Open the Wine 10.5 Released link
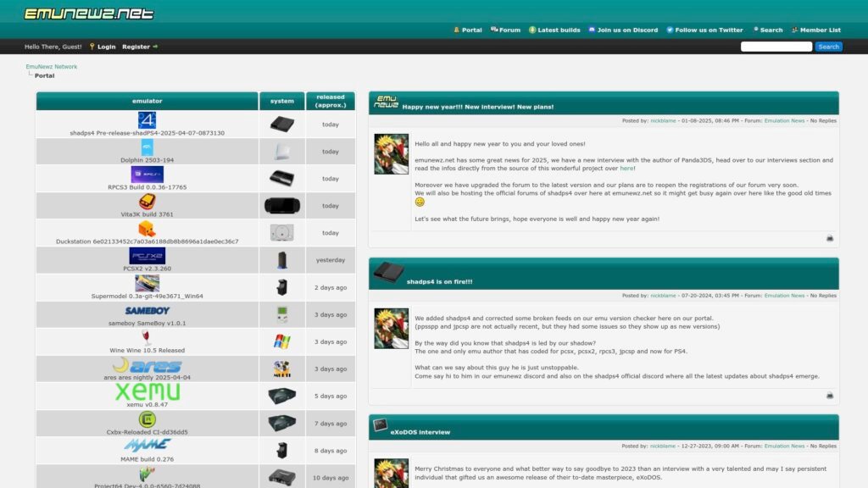868x488 pixels. (147, 350)
